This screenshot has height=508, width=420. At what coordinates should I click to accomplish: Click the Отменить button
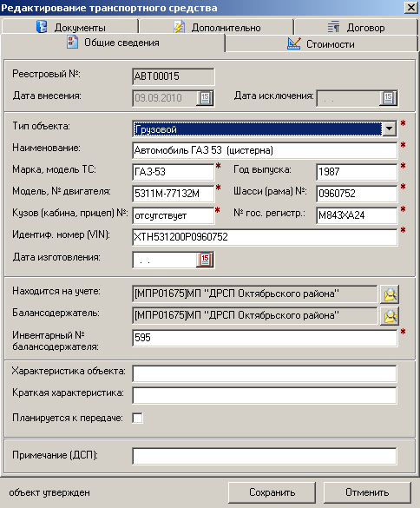367,492
